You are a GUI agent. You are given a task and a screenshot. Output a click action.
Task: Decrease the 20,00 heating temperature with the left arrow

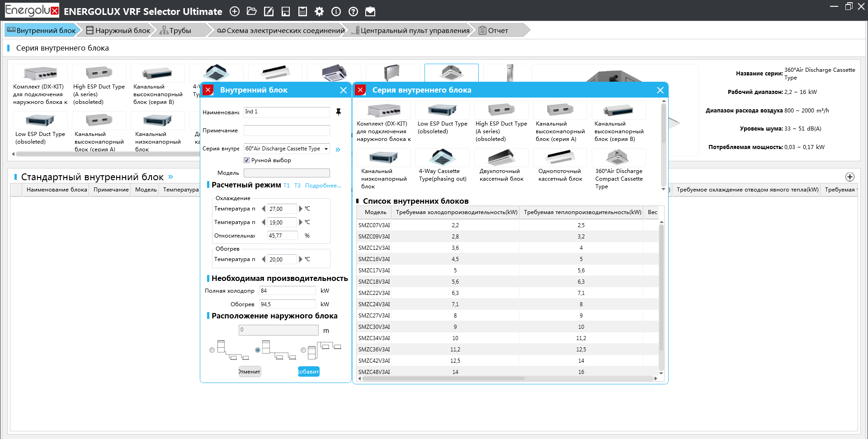pyautogui.click(x=264, y=259)
